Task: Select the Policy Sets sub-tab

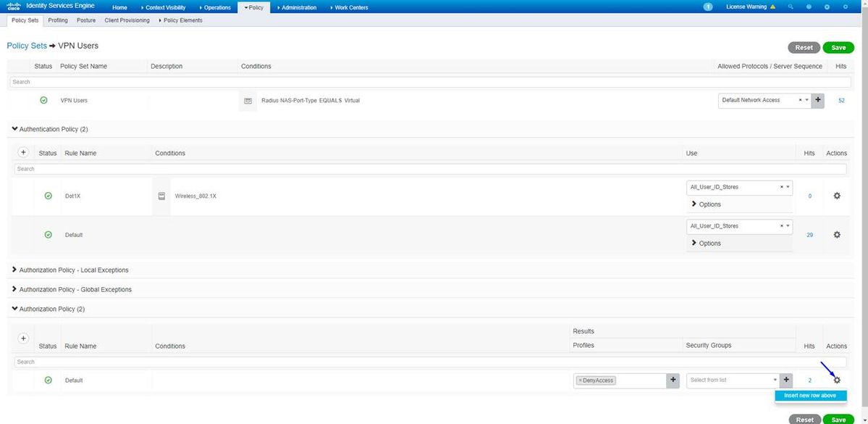Action: click(25, 20)
